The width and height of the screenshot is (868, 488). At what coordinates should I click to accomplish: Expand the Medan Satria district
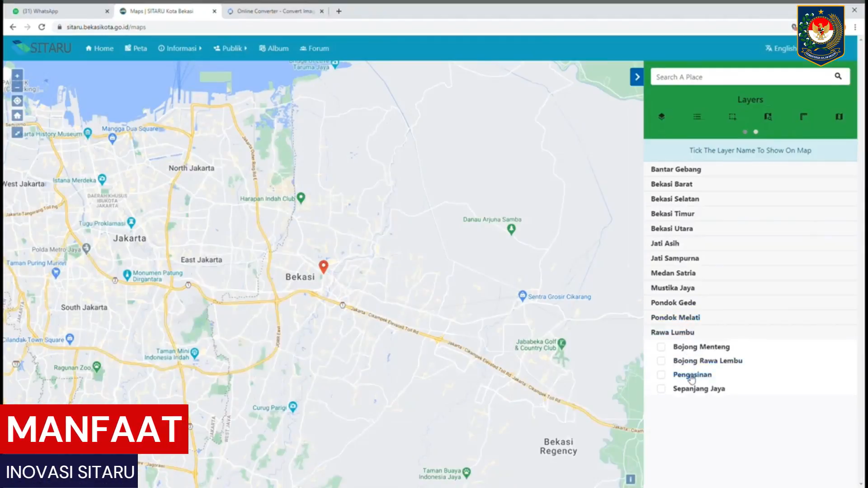[750, 273]
